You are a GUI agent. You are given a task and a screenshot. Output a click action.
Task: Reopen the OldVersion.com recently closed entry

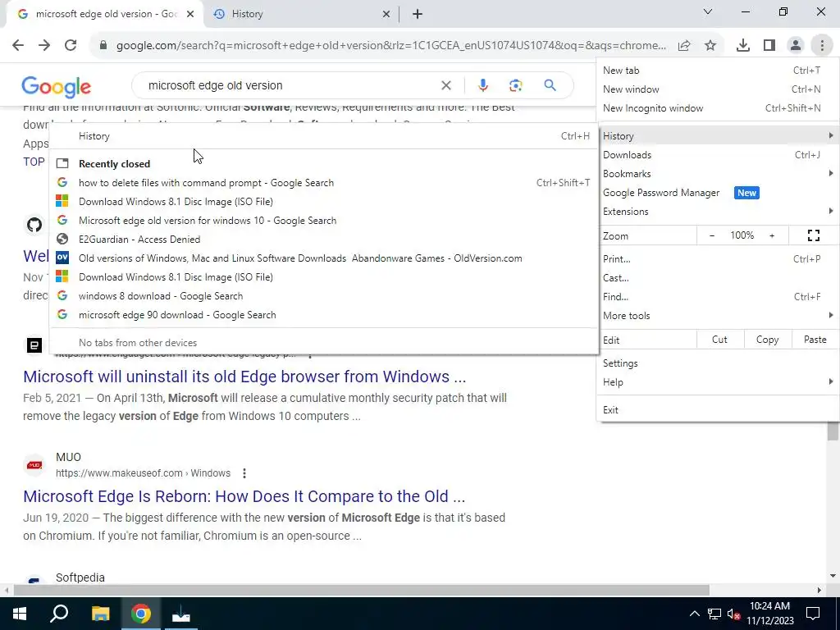point(323,258)
